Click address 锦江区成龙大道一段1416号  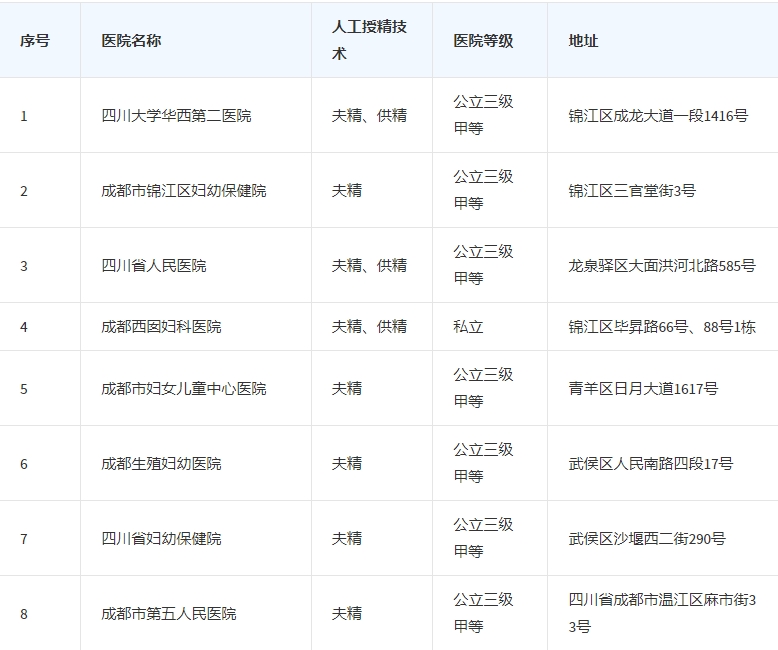click(x=657, y=116)
